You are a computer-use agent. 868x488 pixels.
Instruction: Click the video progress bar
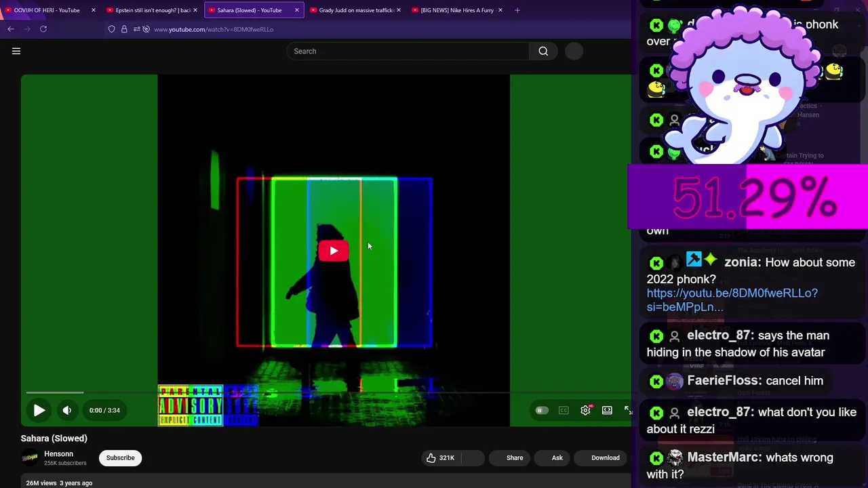329,392
